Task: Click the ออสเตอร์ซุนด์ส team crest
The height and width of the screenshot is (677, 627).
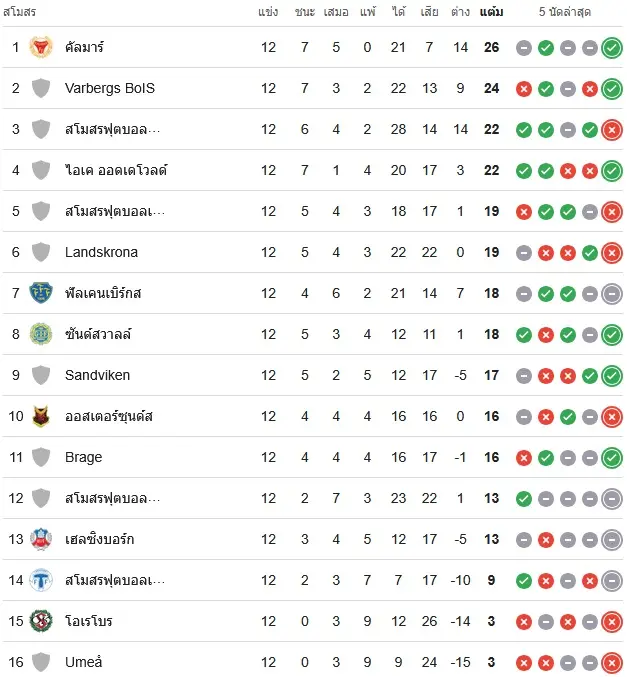Action: coord(41,416)
